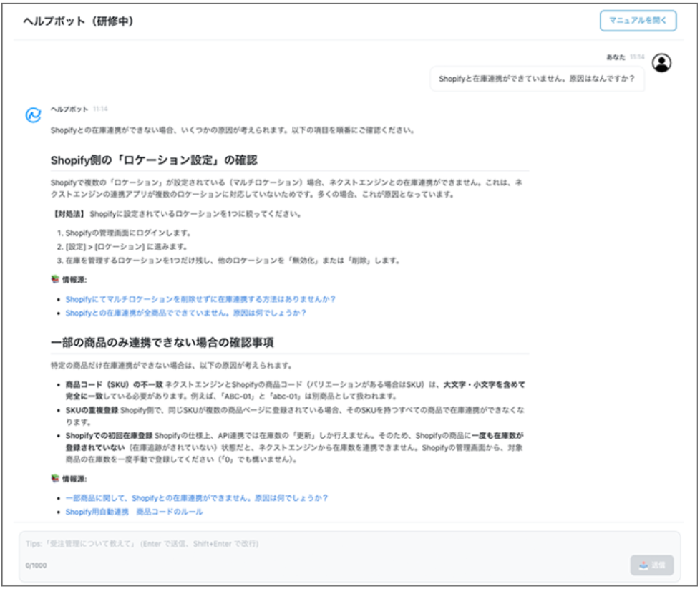This screenshot has width=700, height=589.
Task: Click books icon beside second 情報源 label
Action: point(55,478)
